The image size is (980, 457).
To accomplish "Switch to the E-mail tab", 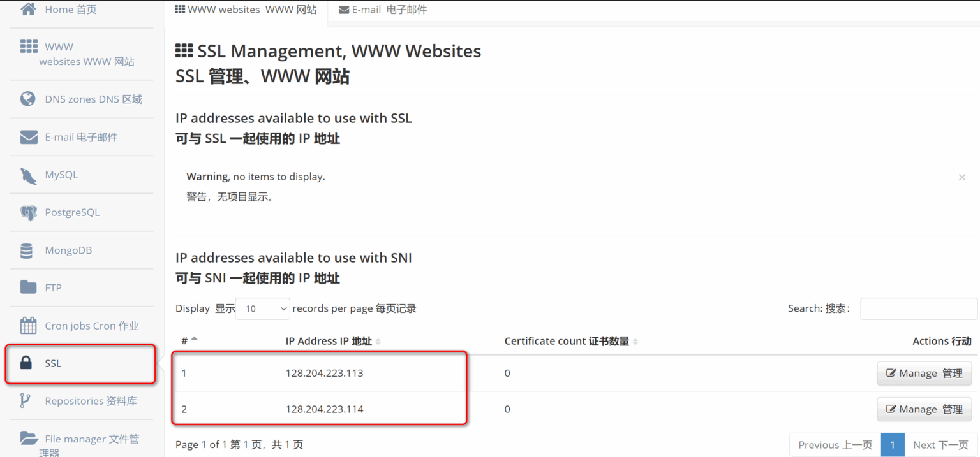I will (383, 10).
